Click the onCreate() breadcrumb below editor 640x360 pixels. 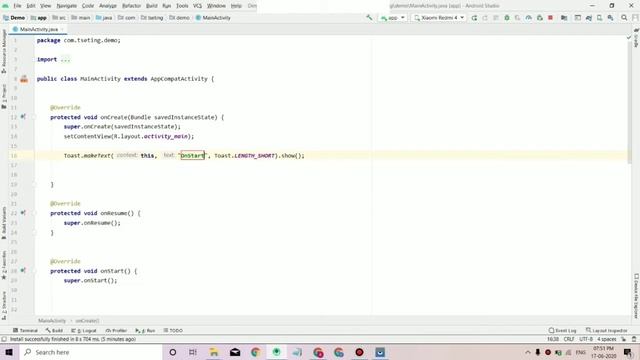pyautogui.click(x=87, y=321)
